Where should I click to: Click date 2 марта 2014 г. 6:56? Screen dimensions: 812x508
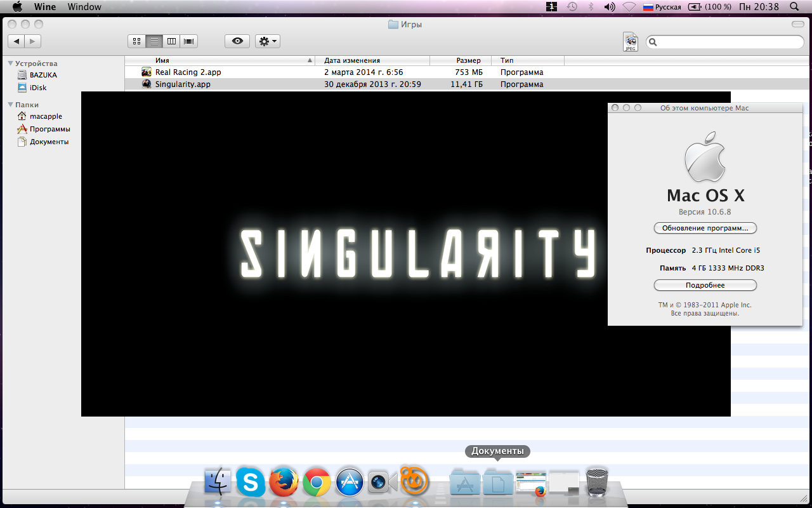(x=363, y=72)
